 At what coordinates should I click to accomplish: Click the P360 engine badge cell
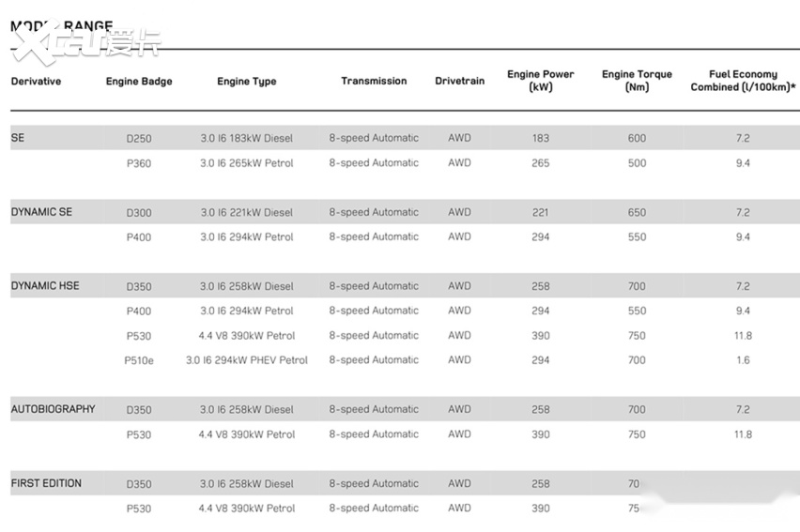coord(139,163)
